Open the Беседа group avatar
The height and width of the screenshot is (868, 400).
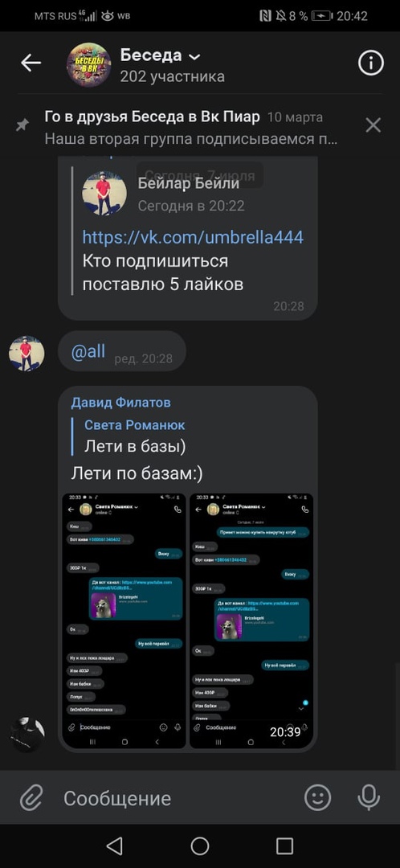click(x=88, y=64)
